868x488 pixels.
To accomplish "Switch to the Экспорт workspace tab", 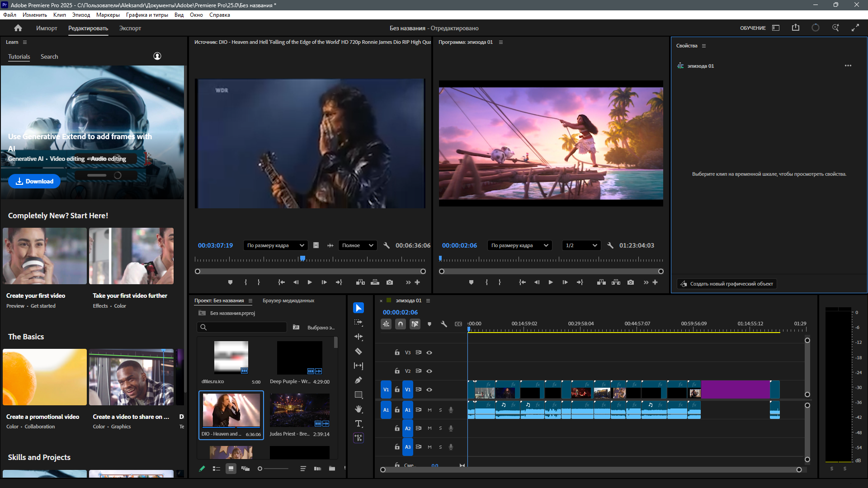I will (130, 28).
